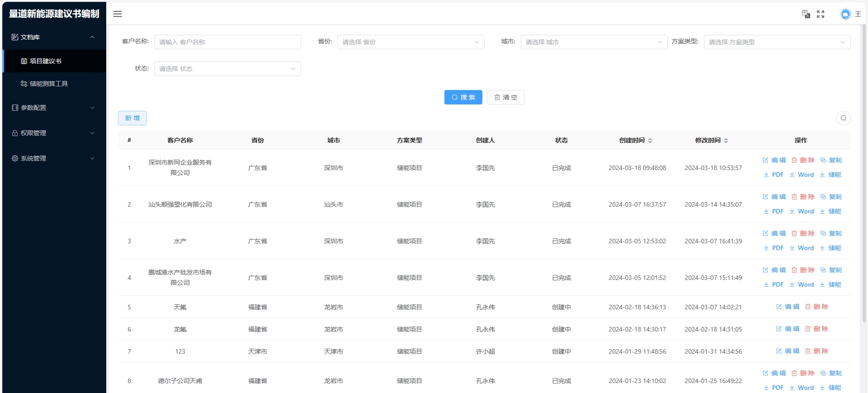
Task: Download Word for 深圳市新同企业服务有限公司
Action: pyautogui.click(x=802, y=175)
